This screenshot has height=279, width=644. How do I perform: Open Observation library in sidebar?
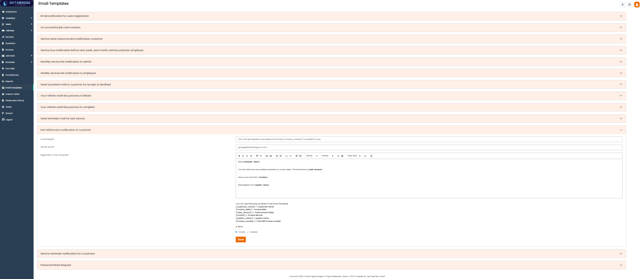click(16, 101)
